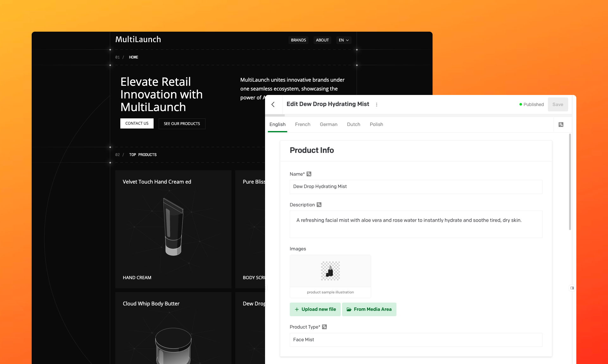Click translate icon next to Name label
Image resolution: width=608 pixels, height=364 pixels.
[309, 174]
